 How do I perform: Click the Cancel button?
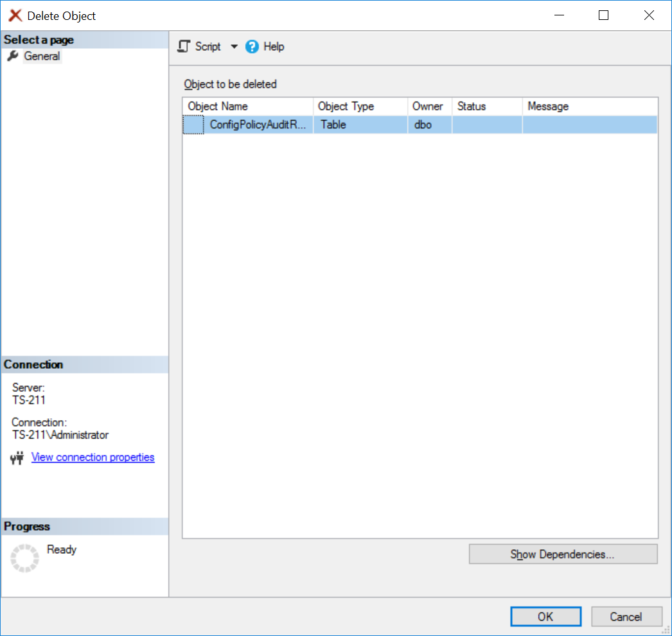click(x=626, y=616)
